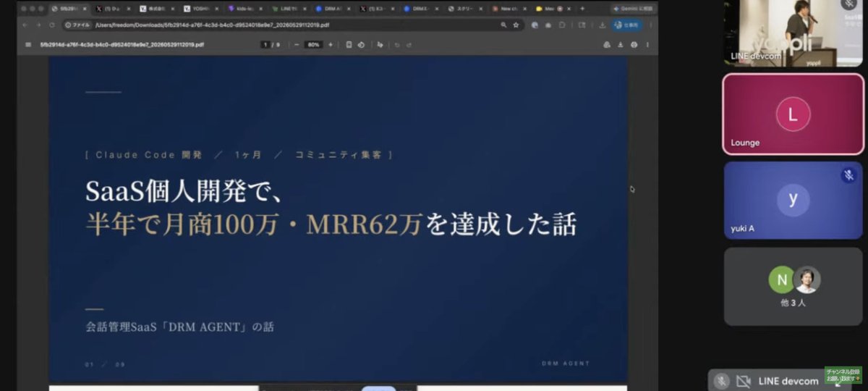
Task: Switch to the kids browser tab
Action: pyautogui.click(x=244, y=9)
